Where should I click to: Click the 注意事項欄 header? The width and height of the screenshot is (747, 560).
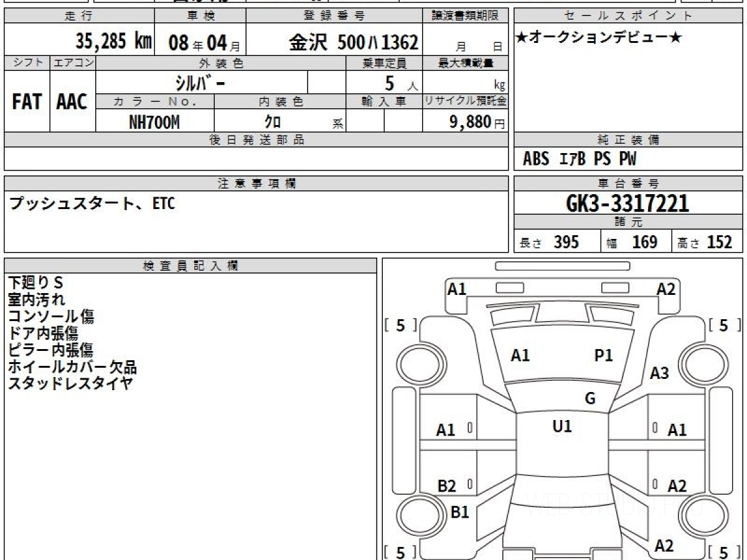(x=256, y=184)
